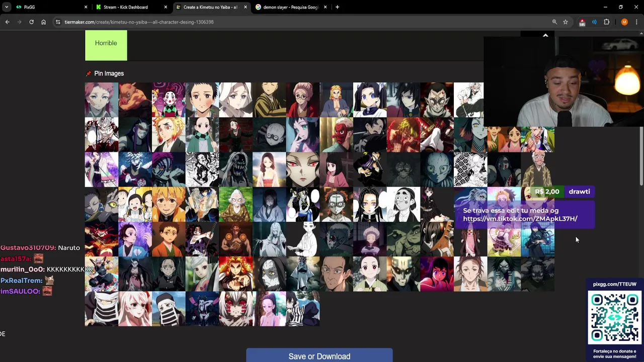Switch to the PixGG tab
644x362 pixels.
point(50,7)
